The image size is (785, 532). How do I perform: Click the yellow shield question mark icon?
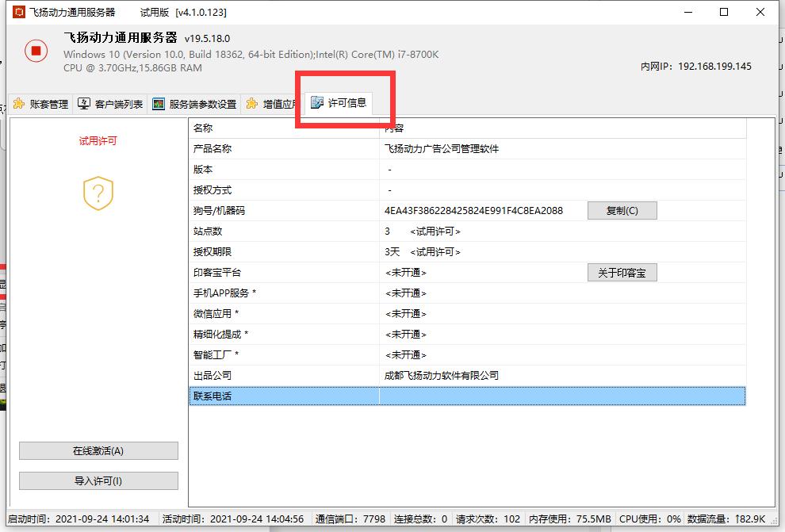tap(98, 193)
